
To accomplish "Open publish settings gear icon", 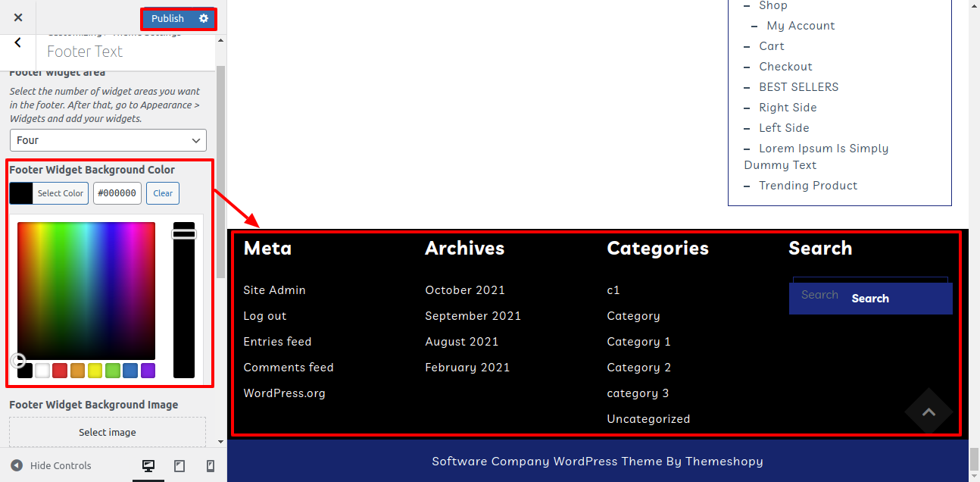I will click(203, 18).
